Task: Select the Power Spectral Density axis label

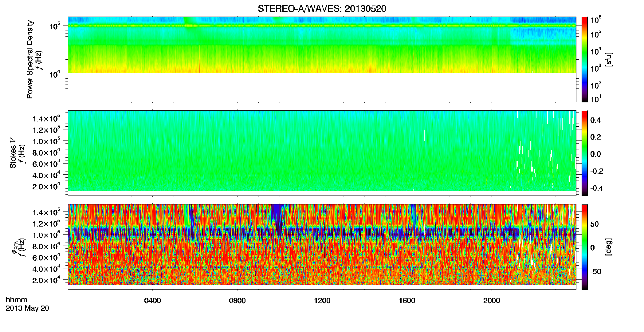Action: (x=30, y=59)
